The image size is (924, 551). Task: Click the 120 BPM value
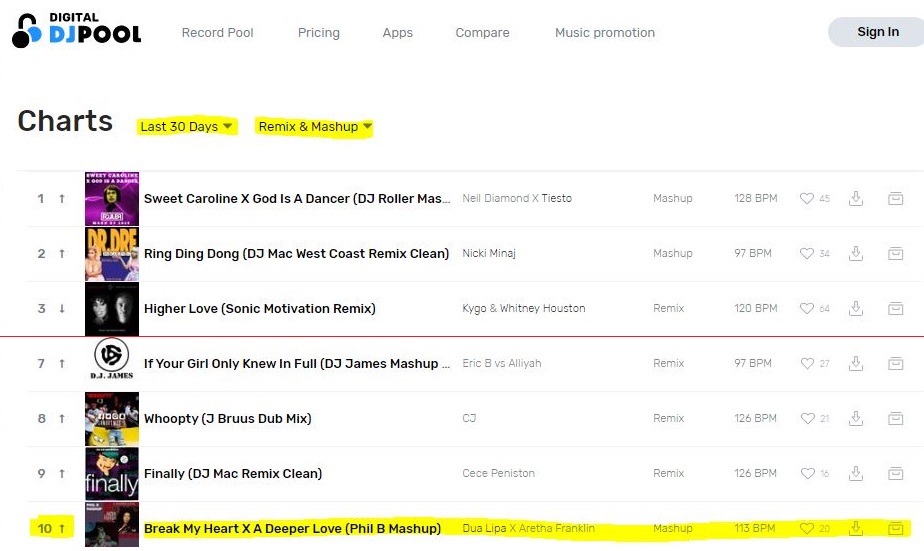pyautogui.click(x=756, y=308)
